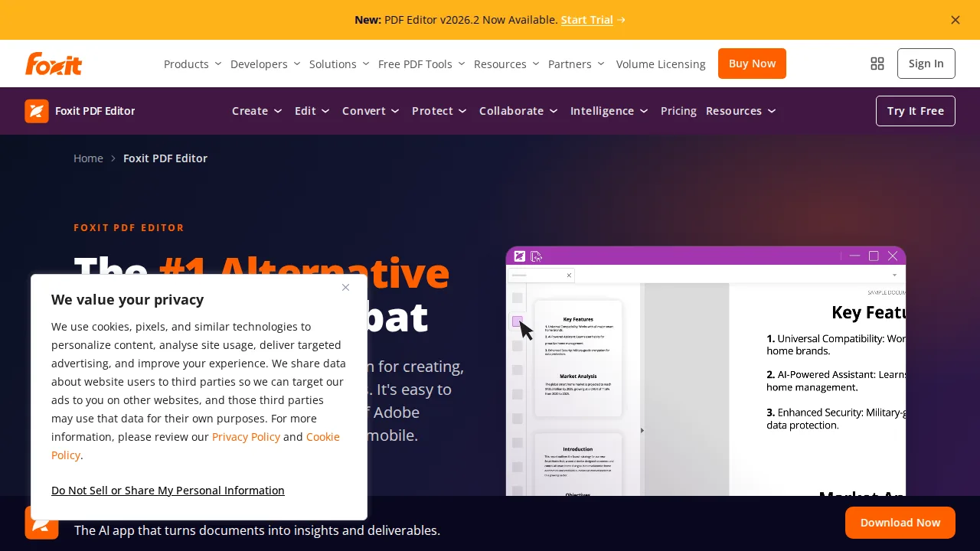Click the 'Foxit PDF Editor' breadcrumb text
The image size is (980, 551).
pos(165,158)
